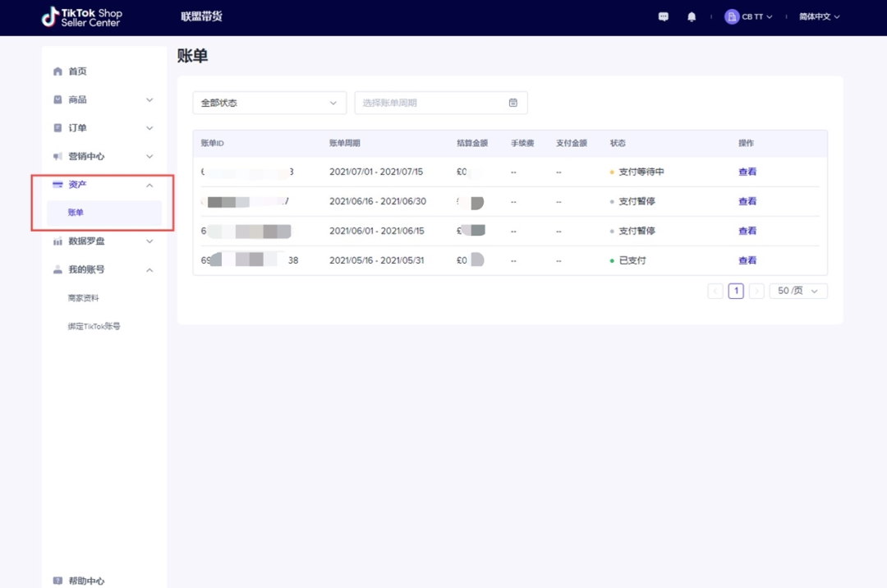This screenshot has height=588, width=887.
Task: Click the 我的账号 person icon
Action: point(57,269)
